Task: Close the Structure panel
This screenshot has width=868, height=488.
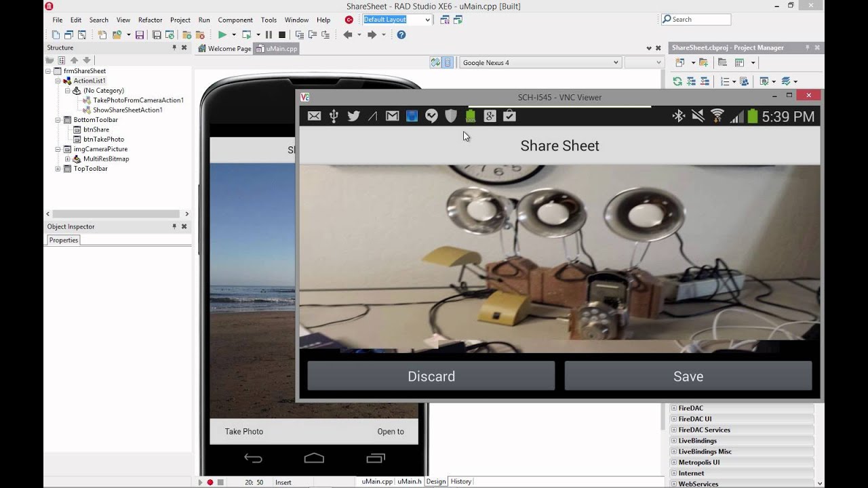Action: (184, 47)
